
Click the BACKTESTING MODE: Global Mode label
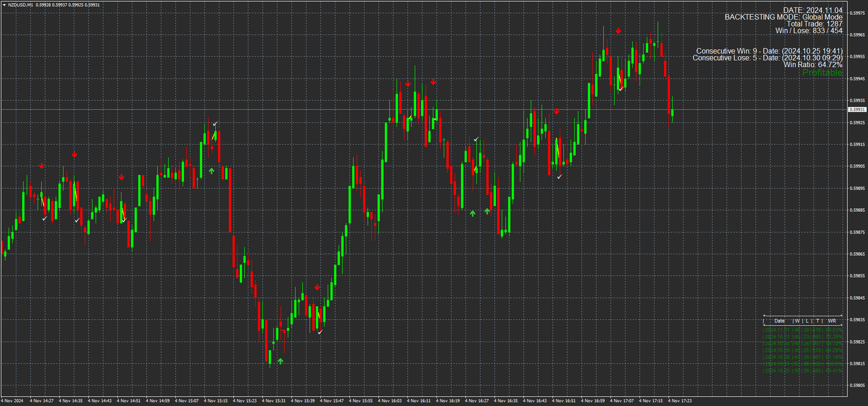pos(783,17)
